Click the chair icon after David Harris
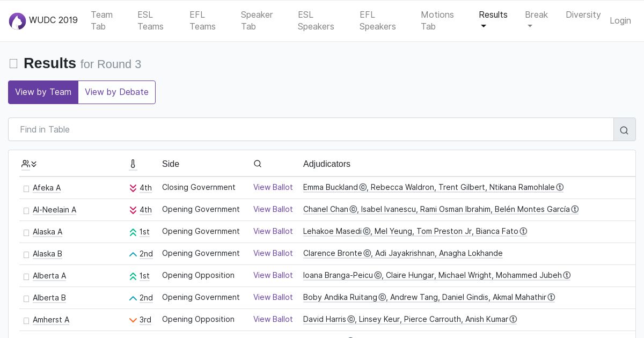644x338 pixels. 351,319
